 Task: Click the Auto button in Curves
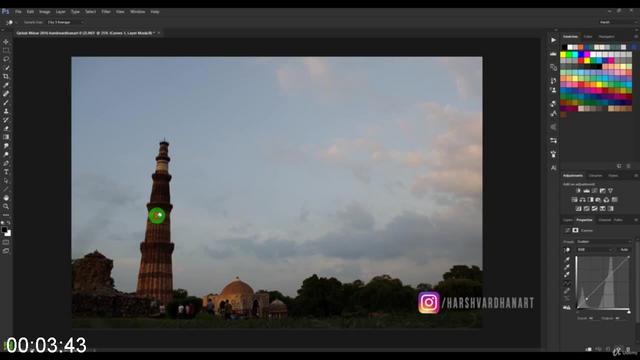coord(624,250)
